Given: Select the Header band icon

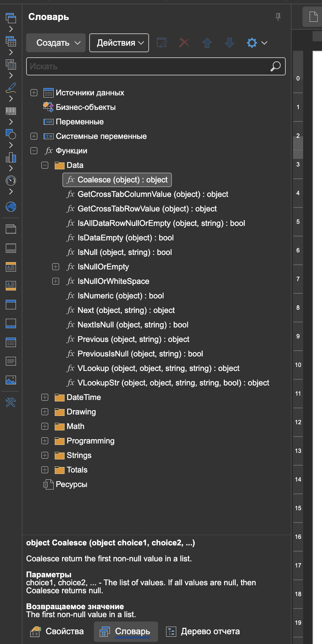Looking at the screenshot, I should 11,305.
